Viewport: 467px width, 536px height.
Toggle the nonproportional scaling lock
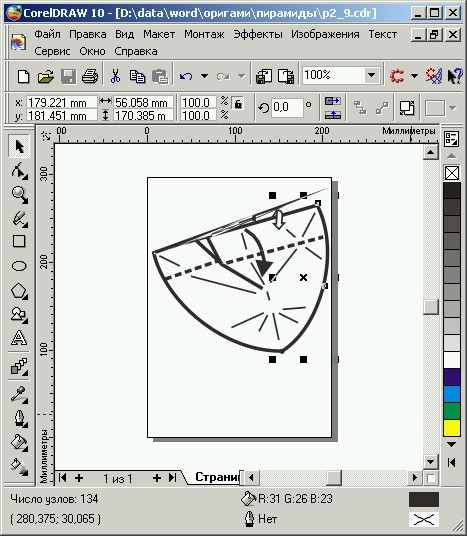(x=238, y=103)
